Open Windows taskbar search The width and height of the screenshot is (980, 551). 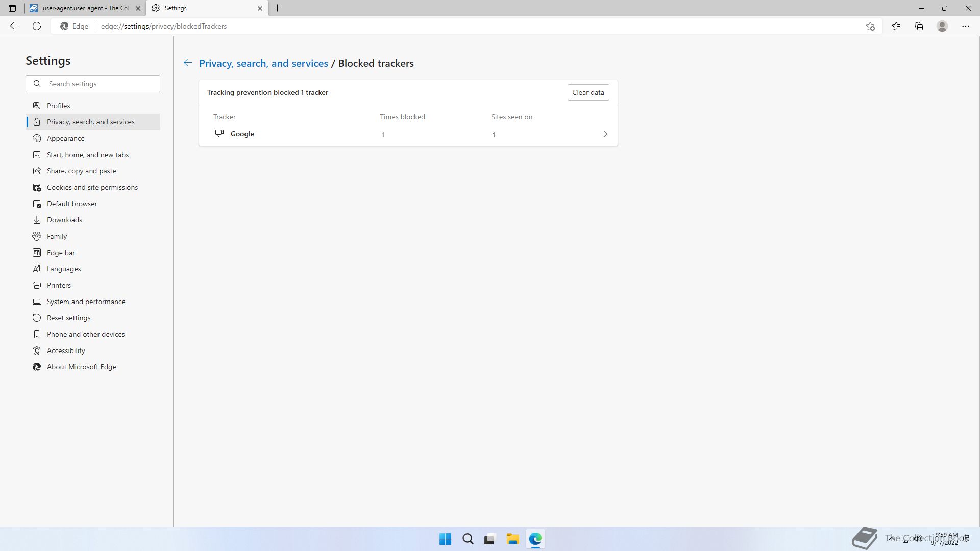tap(468, 539)
